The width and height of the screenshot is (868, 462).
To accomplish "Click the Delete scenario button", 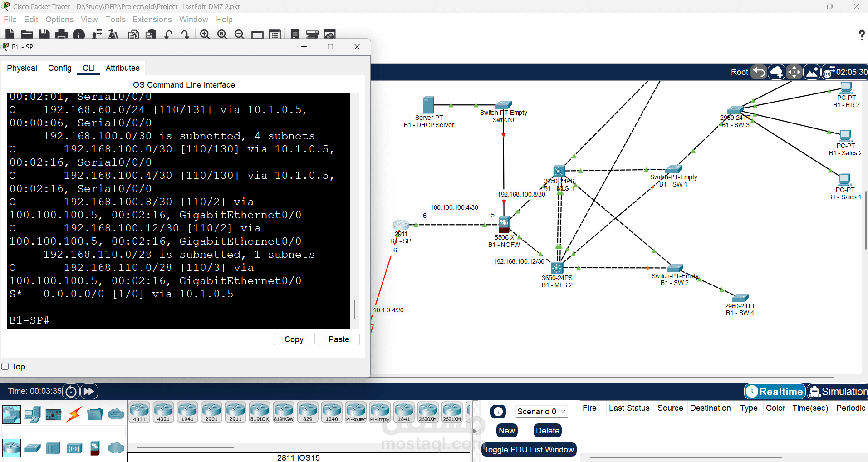I will (548, 431).
